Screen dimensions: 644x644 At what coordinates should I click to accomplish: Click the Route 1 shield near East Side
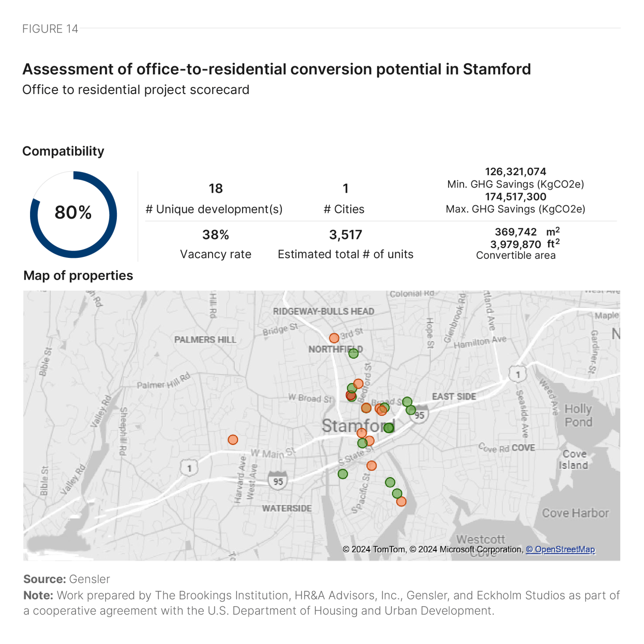click(518, 374)
